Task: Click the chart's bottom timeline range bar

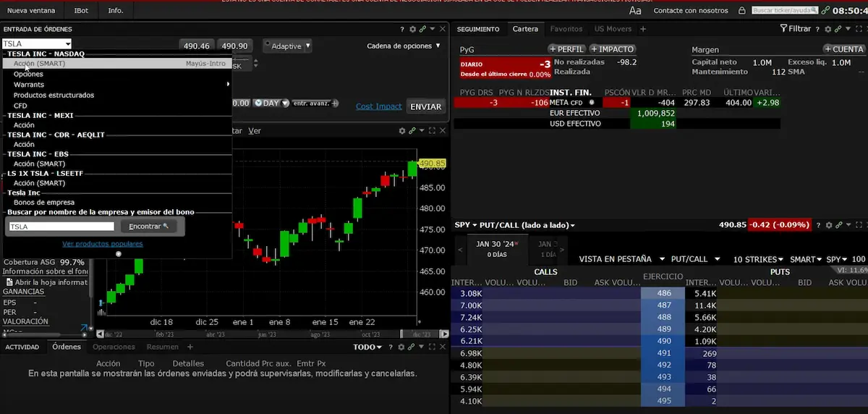Action: (x=260, y=334)
